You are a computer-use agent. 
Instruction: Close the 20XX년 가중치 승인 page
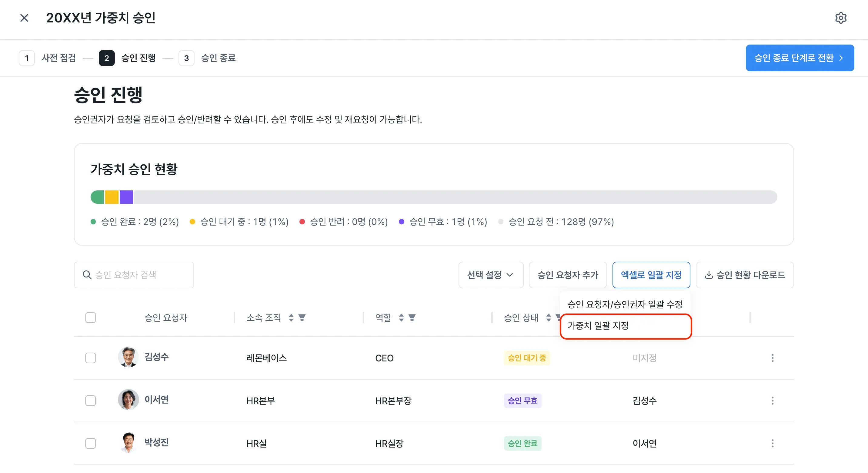[24, 18]
